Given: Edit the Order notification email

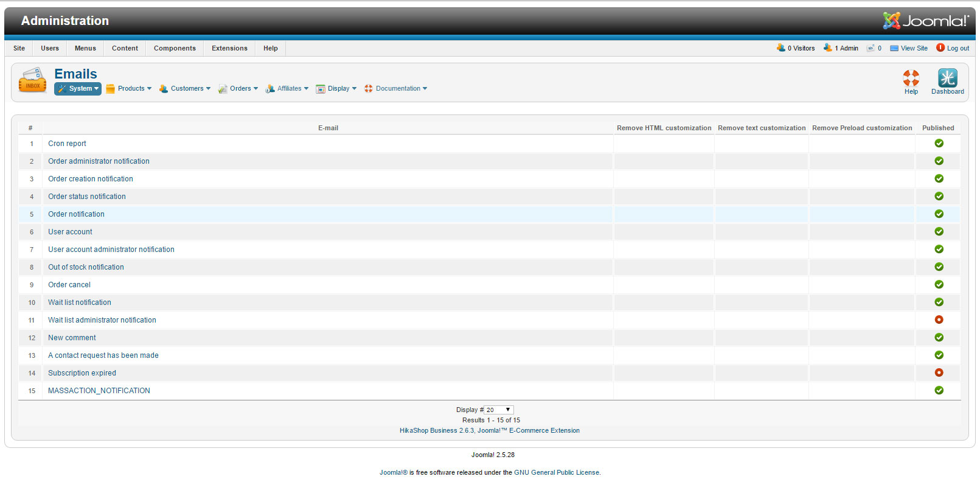Looking at the screenshot, I should 76,214.
